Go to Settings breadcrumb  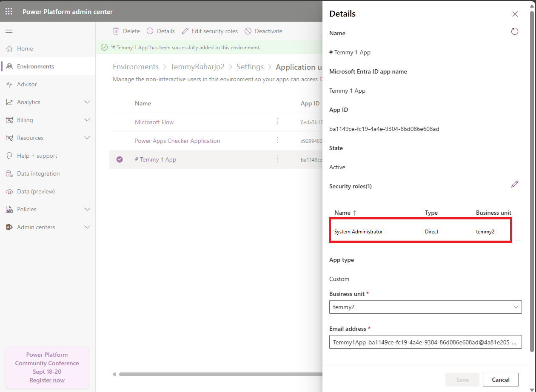(250, 67)
